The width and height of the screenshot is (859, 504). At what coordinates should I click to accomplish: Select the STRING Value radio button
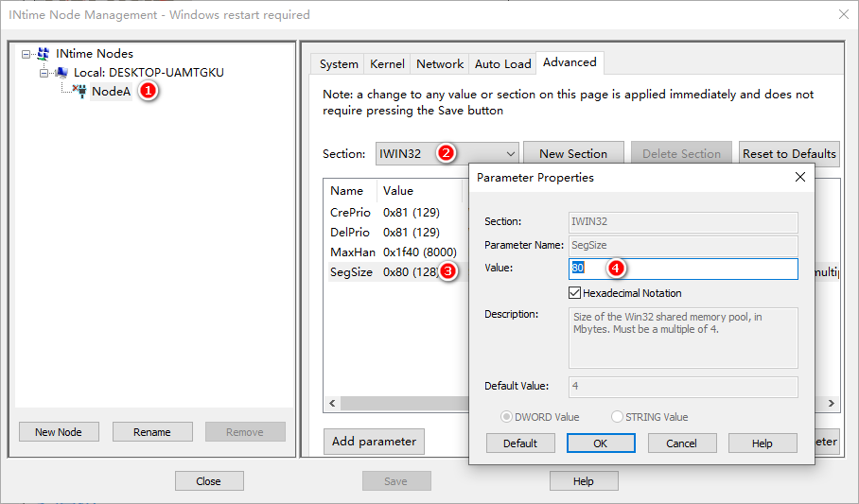[617, 417]
